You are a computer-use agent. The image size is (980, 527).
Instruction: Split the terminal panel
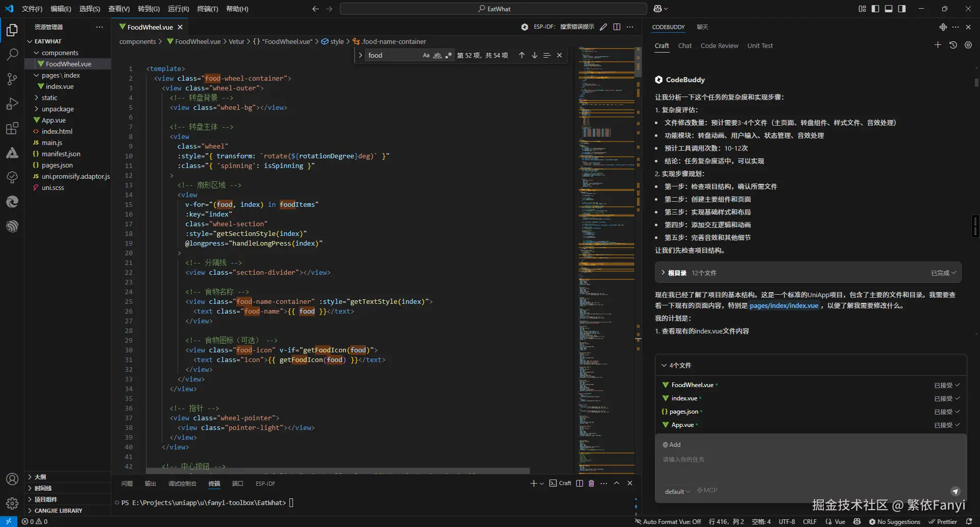[x=579, y=483]
